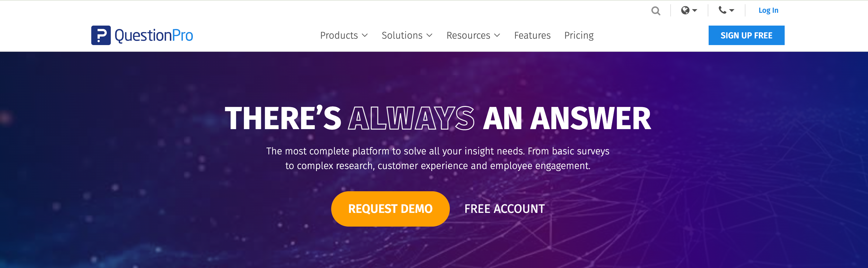868x268 pixels.
Task: Click the orange REQUEST DEMO button
Action: point(390,209)
